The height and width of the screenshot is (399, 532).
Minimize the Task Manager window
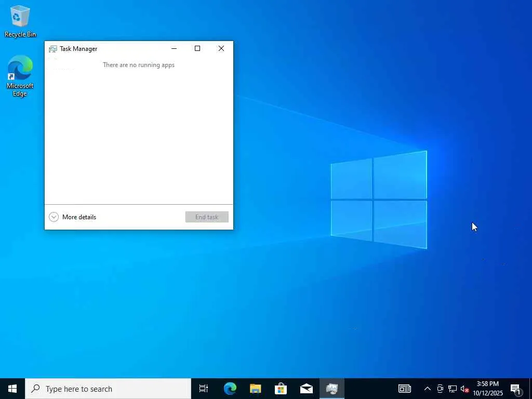[174, 48]
